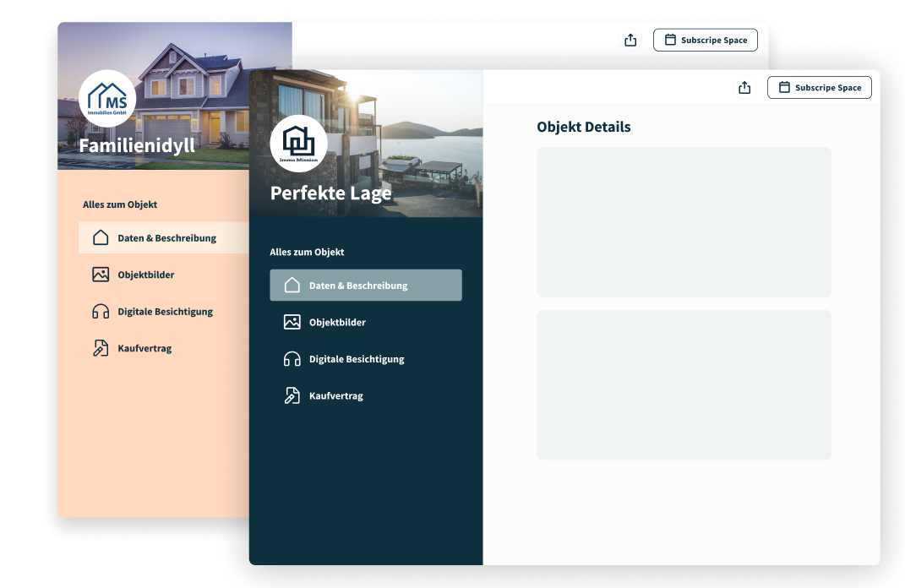Click the Objekt Details heading
This screenshot has width=905, height=588.
583,127
